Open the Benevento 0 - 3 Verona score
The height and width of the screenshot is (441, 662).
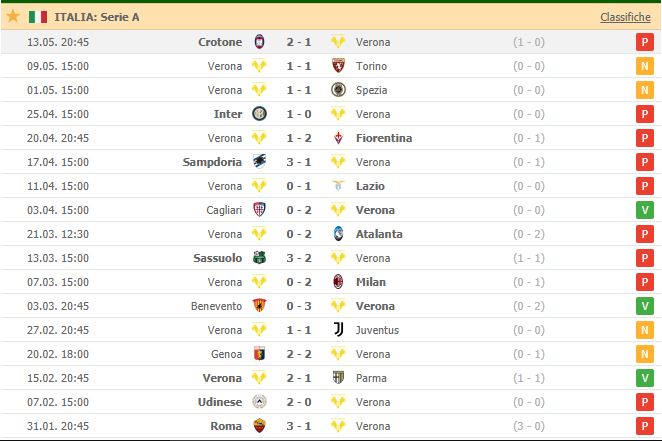pyautogui.click(x=299, y=306)
